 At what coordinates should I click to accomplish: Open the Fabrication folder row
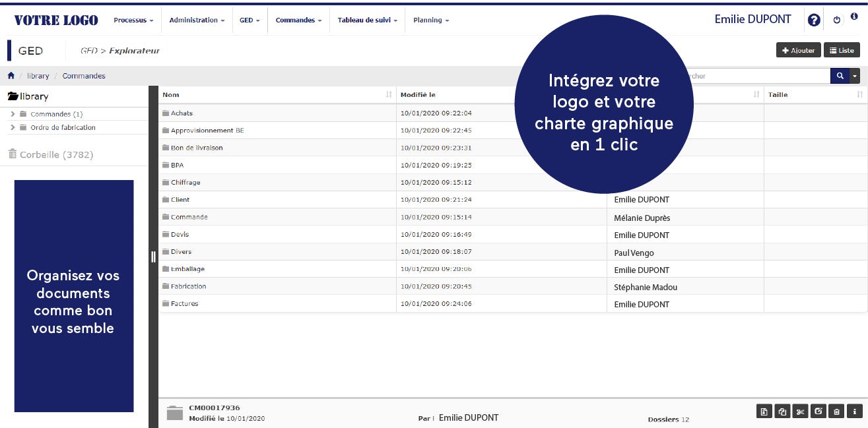coord(189,286)
